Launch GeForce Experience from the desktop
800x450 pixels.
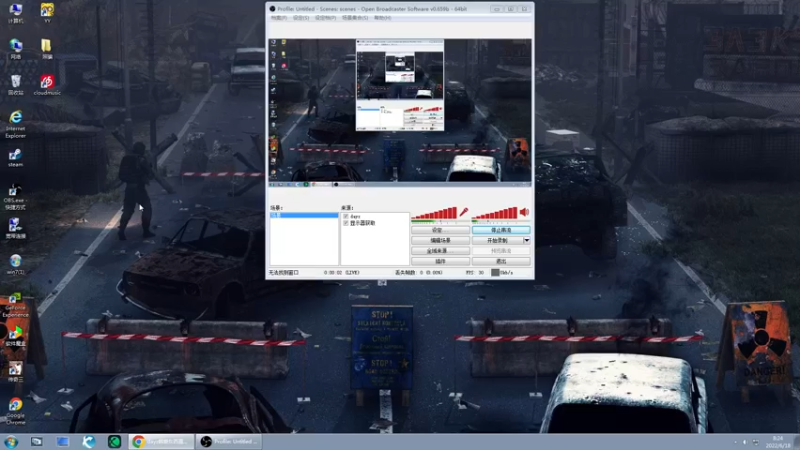(15, 305)
